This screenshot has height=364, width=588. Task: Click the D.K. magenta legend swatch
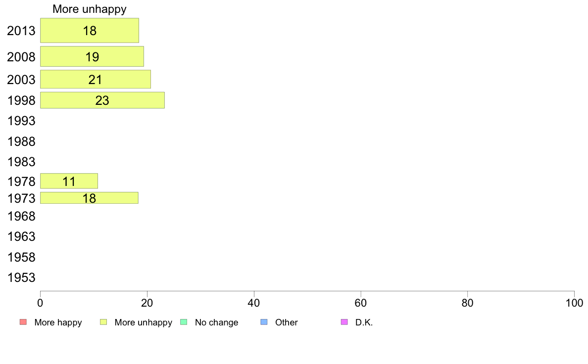[344, 322]
